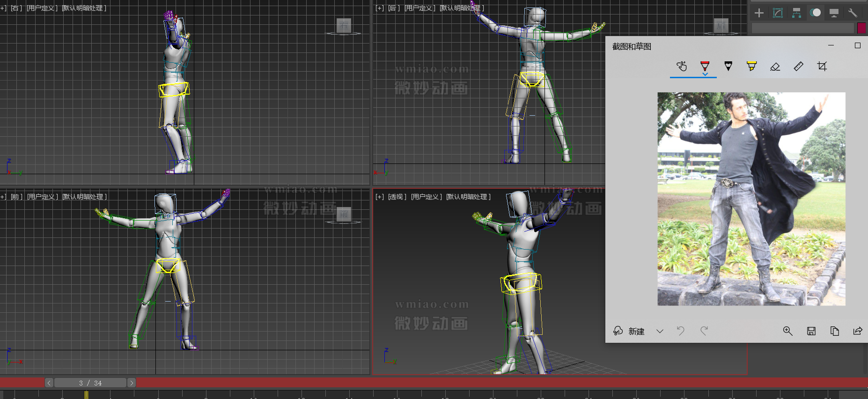
Task: Open the Modify command panel tab
Action: pyautogui.click(x=778, y=13)
